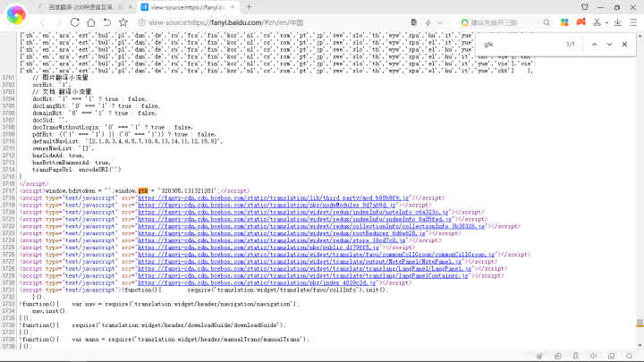Screen dimensions: 644x362
Task: Open the 360 browser colorful profile logo
Action: 16,15
